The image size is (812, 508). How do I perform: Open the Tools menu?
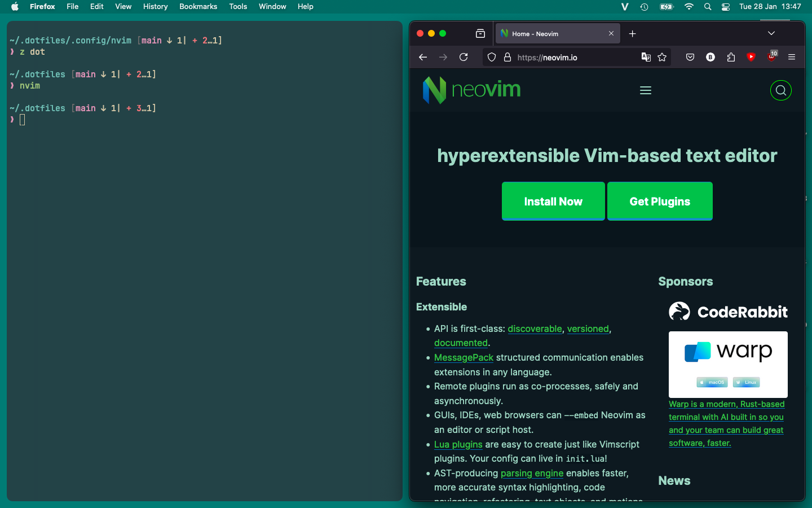[x=238, y=7]
